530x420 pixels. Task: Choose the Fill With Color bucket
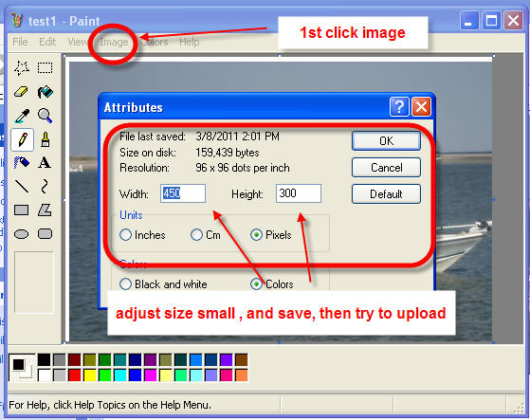click(x=45, y=92)
